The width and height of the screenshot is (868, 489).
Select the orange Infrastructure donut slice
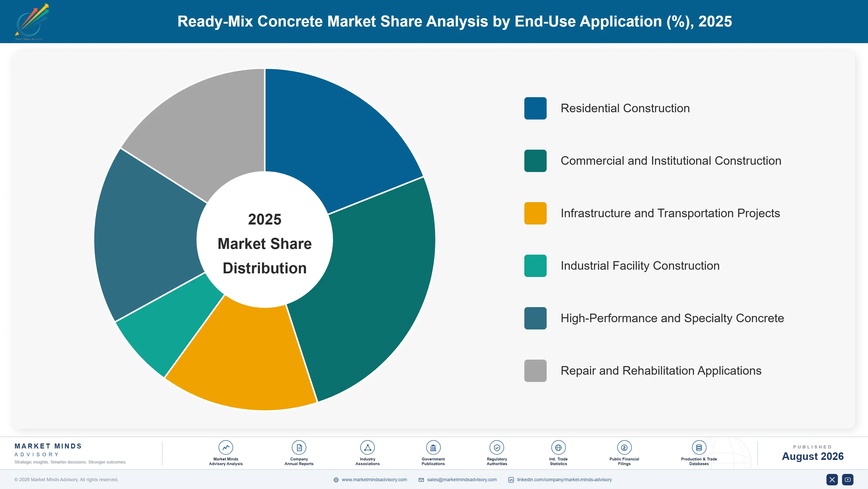[246, 358]
